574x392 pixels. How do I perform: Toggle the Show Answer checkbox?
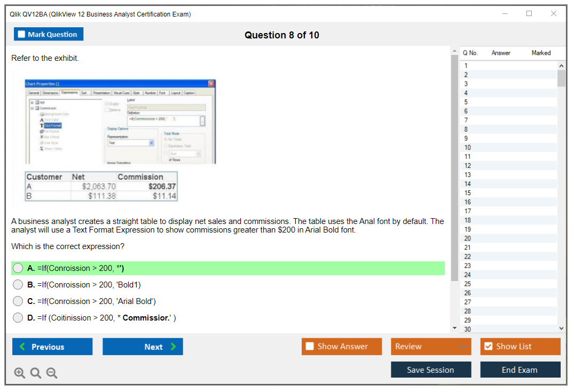click(x=310, y=347)
